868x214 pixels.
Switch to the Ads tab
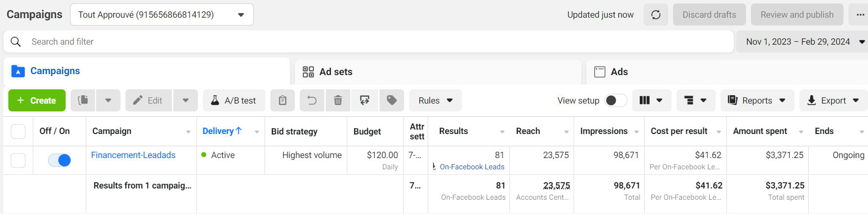coord(619,72)
